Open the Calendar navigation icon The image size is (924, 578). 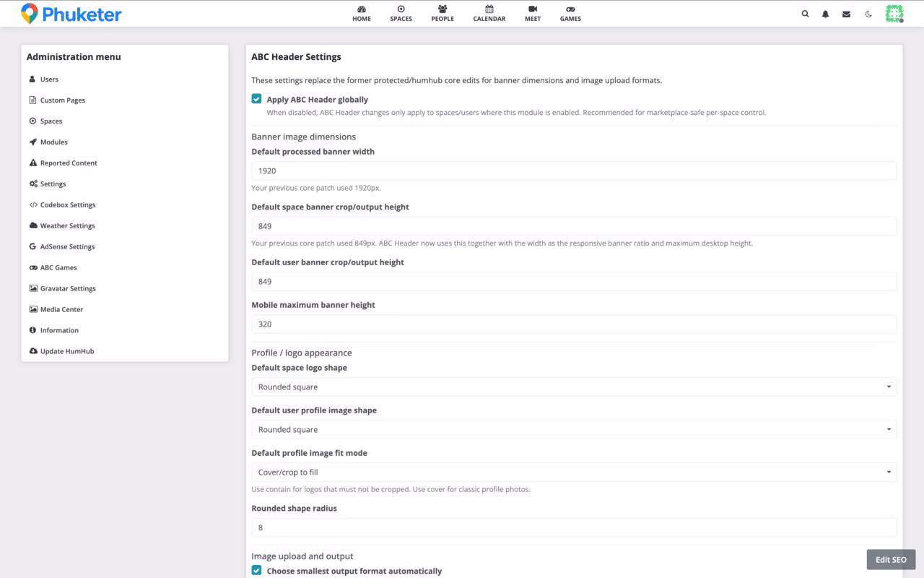(489, 9)
